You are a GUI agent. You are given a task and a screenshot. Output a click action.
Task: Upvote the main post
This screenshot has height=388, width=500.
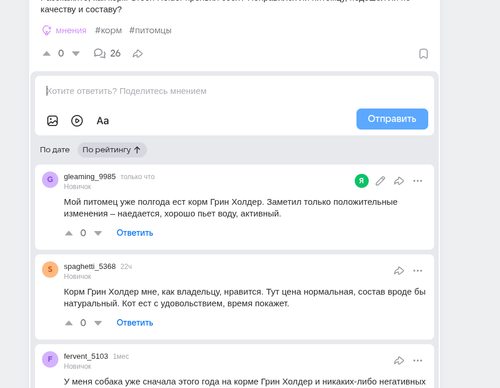point(47,53)
